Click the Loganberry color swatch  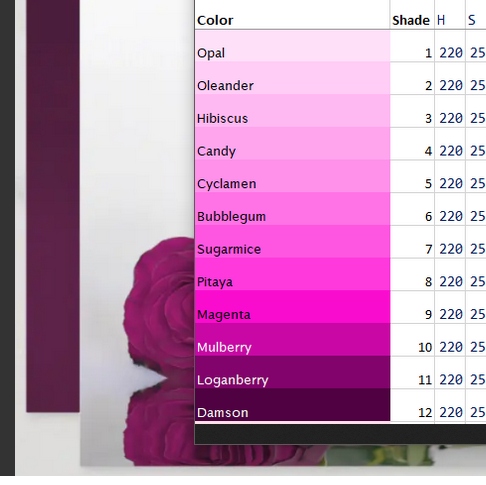292,372
